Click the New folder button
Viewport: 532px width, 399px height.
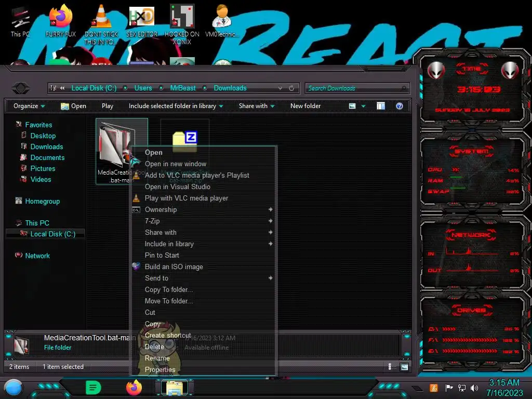[305, 106]
